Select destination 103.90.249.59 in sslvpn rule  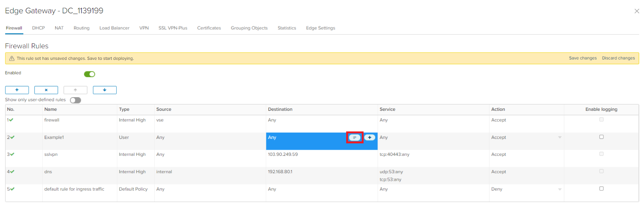click(283, 154)
